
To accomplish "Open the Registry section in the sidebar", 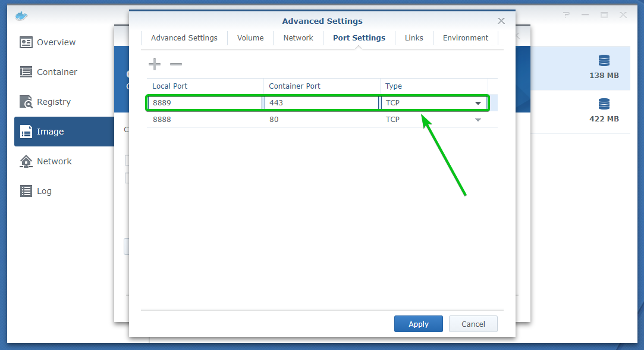I will click(x=64, y=102).
